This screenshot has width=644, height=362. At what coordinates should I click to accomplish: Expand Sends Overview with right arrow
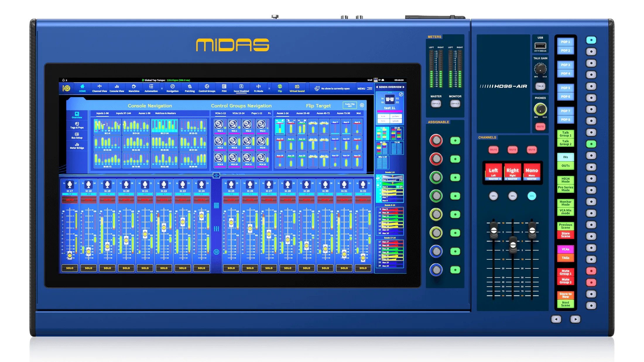[403, 87]
